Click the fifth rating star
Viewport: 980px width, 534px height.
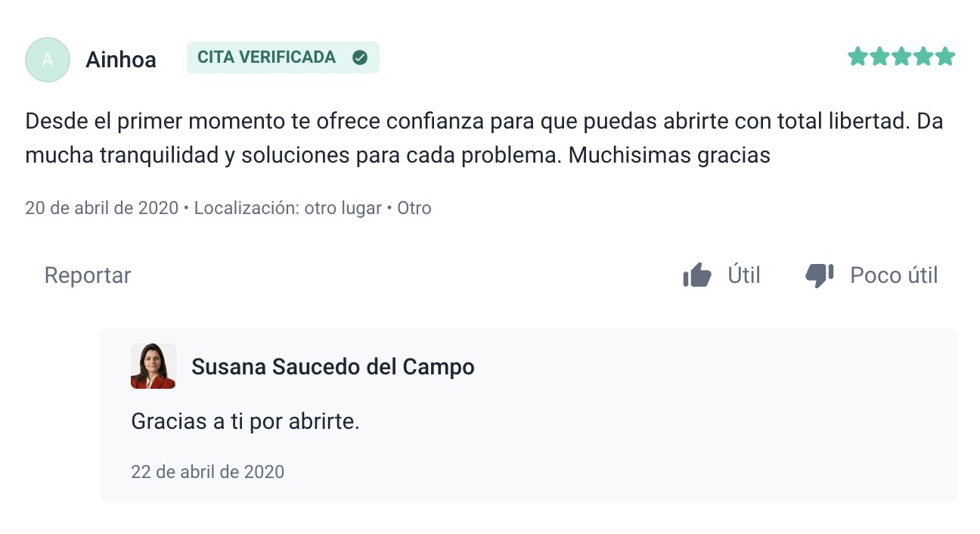[x=945, y=57]
